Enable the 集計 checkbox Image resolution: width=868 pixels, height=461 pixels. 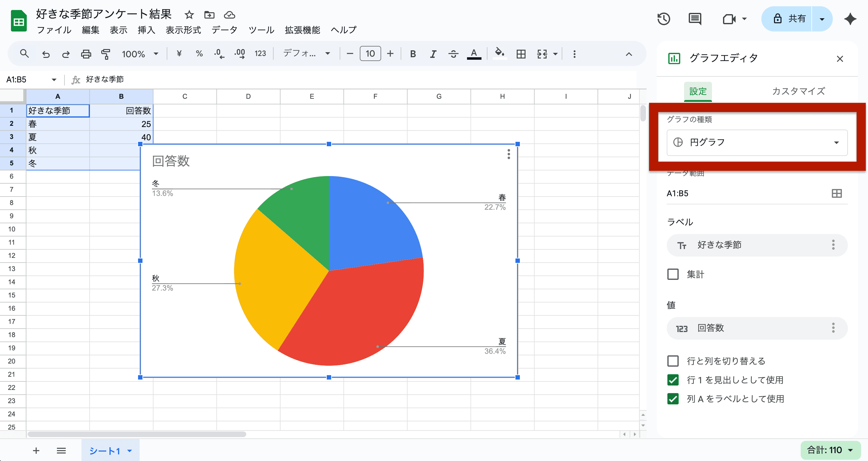(673, 274)
